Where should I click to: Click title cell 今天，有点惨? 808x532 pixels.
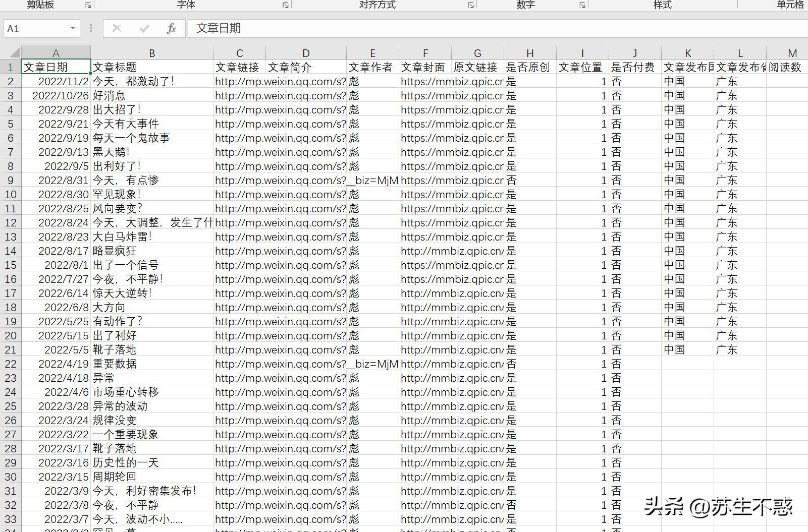[152, 180]
